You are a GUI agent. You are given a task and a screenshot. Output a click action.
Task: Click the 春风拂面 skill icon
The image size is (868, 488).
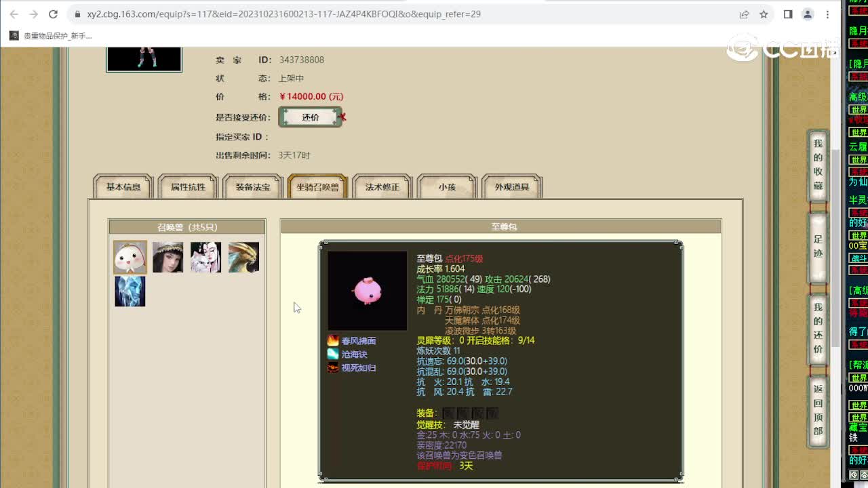click(333, 341)
